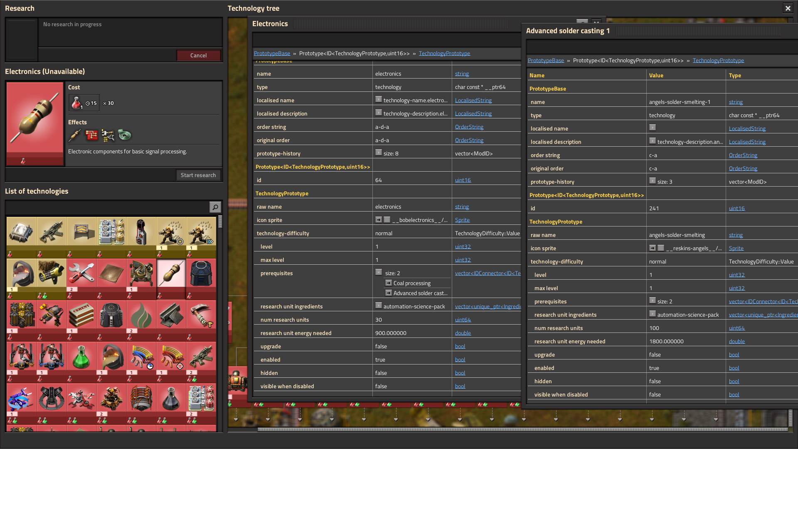Click the sprite preview next to bobelectronics path

[x=387, y=219]
